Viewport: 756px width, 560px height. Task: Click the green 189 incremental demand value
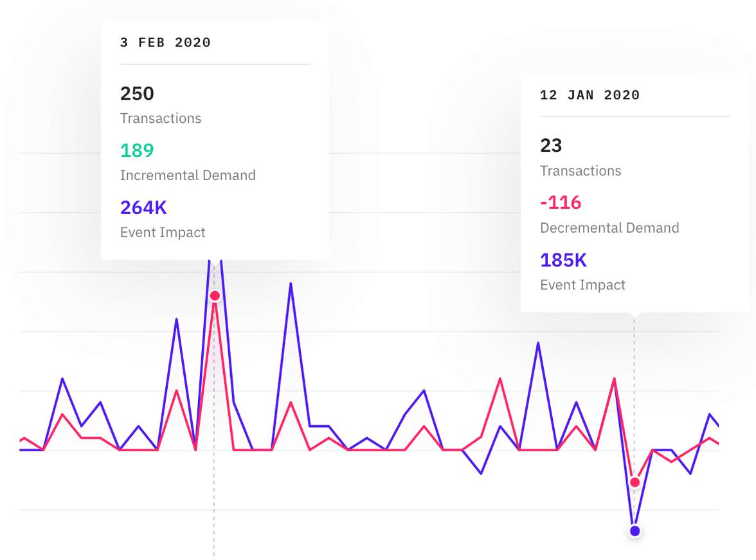(x=137, y=150)
